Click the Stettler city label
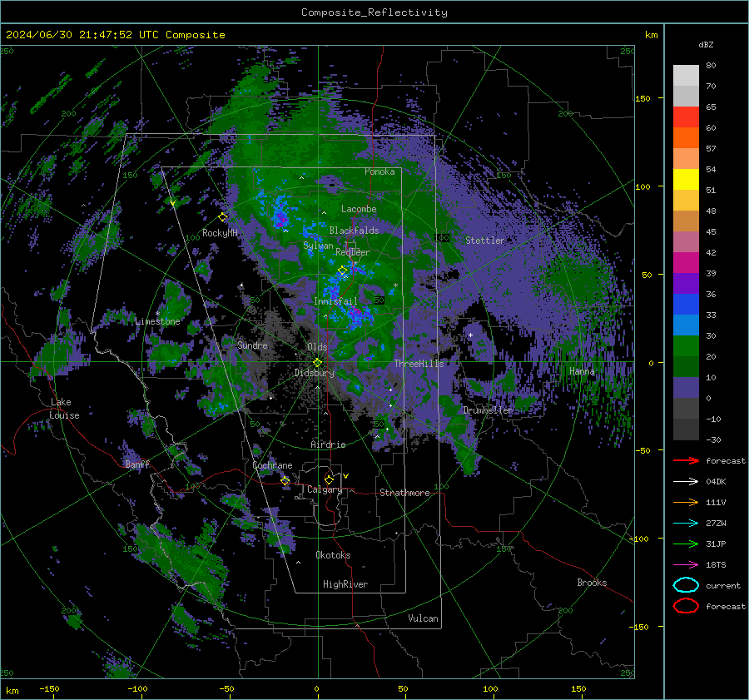The width and height of the screenshot is (749, 700). [485, 241]
